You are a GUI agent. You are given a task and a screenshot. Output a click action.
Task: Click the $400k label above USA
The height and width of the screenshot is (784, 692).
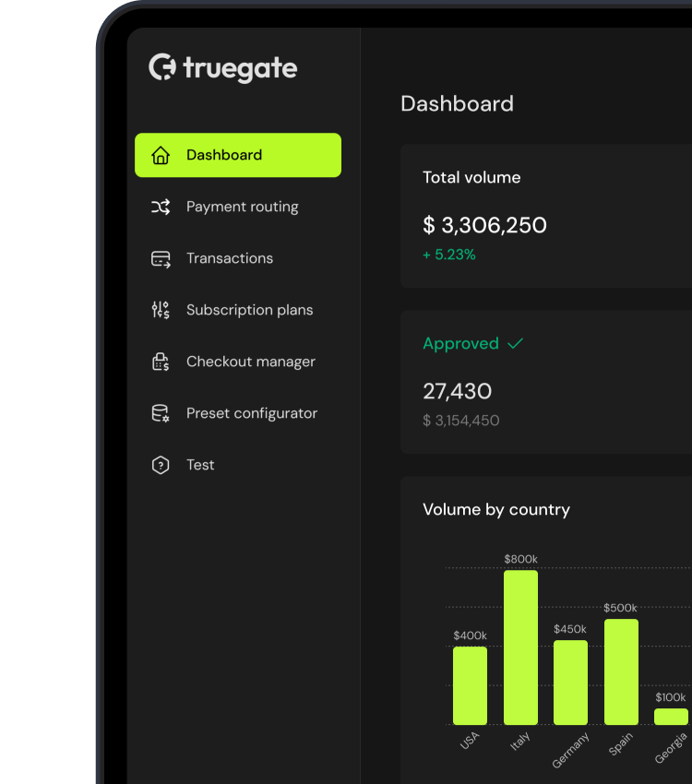tap(470, 636)
